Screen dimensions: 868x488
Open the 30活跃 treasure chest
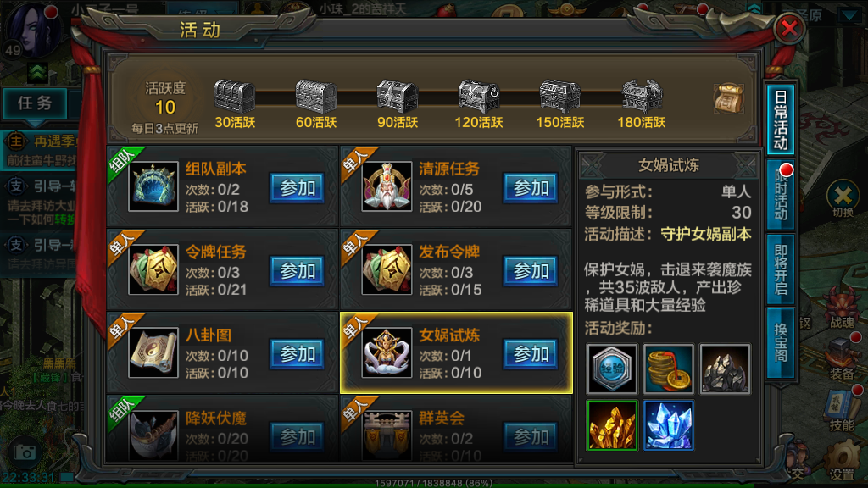point(235,97)
